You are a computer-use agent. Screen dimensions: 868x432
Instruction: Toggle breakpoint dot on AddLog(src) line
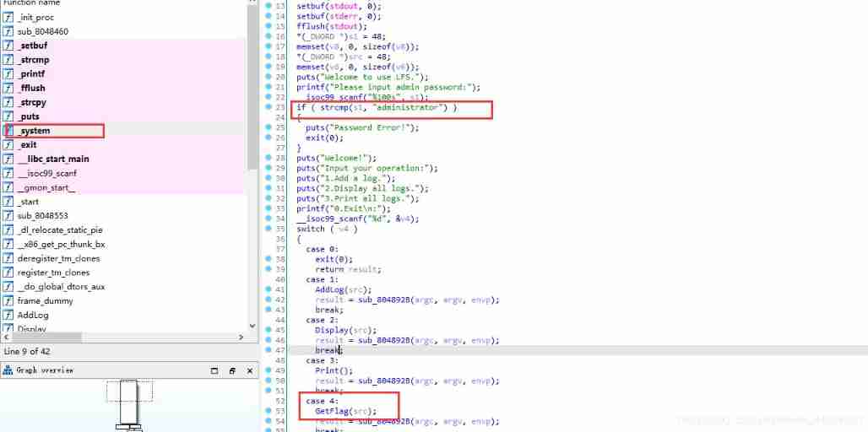(x=268, y=289)
